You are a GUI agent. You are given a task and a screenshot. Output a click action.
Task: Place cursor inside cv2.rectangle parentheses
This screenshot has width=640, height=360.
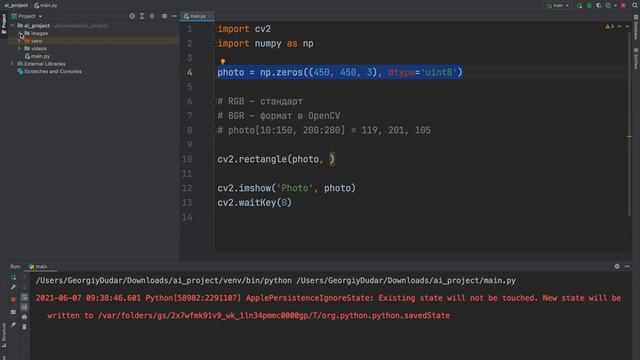pyautogui.click(x=327, y=159)
